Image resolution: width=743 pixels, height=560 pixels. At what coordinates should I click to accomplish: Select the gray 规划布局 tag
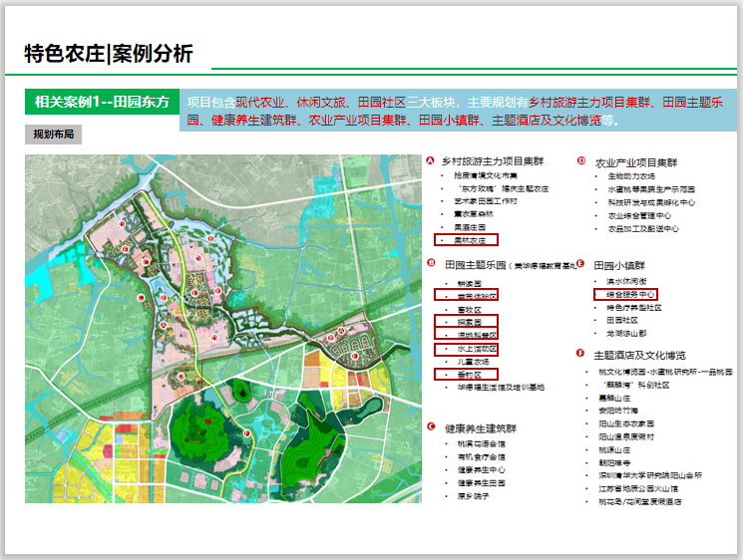point(53,134)
